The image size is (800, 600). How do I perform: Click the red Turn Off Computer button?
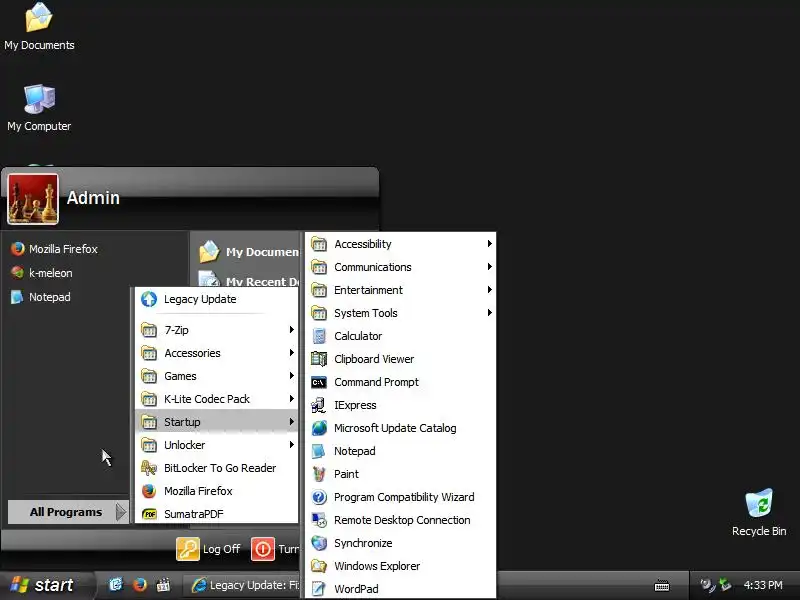point(263,549)
